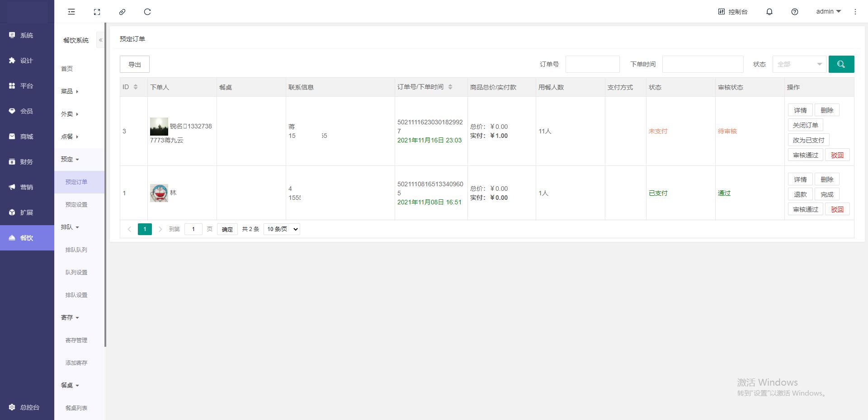
Task: Collapse the side menu with the hamburger icon
Action: tap(71, 12)
